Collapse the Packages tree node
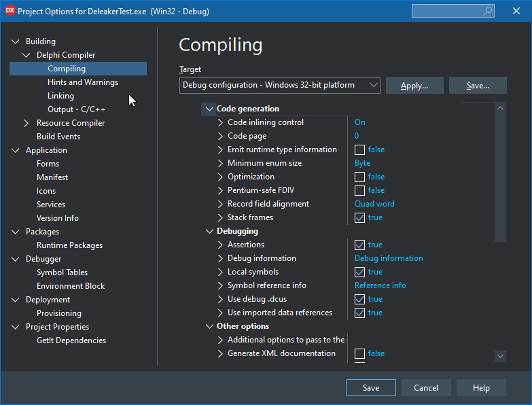The image size is (532, 405). pyautogui.click(x=15, y=232)
